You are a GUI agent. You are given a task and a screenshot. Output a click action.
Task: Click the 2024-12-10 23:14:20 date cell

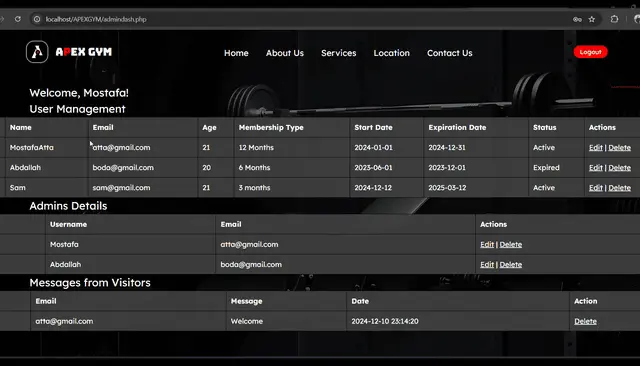pos(384,321)
